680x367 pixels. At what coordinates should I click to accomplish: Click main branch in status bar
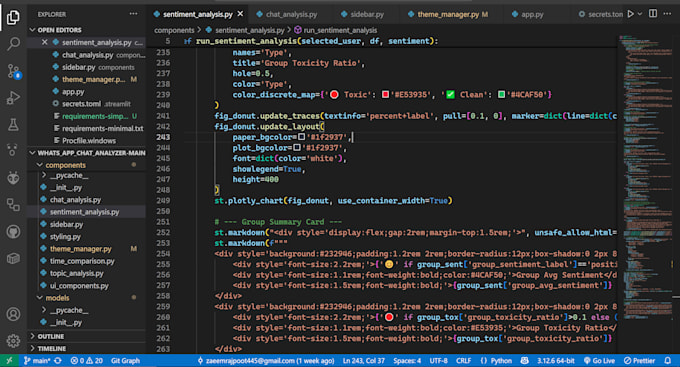pyautogui.click(x=37, y=360)
